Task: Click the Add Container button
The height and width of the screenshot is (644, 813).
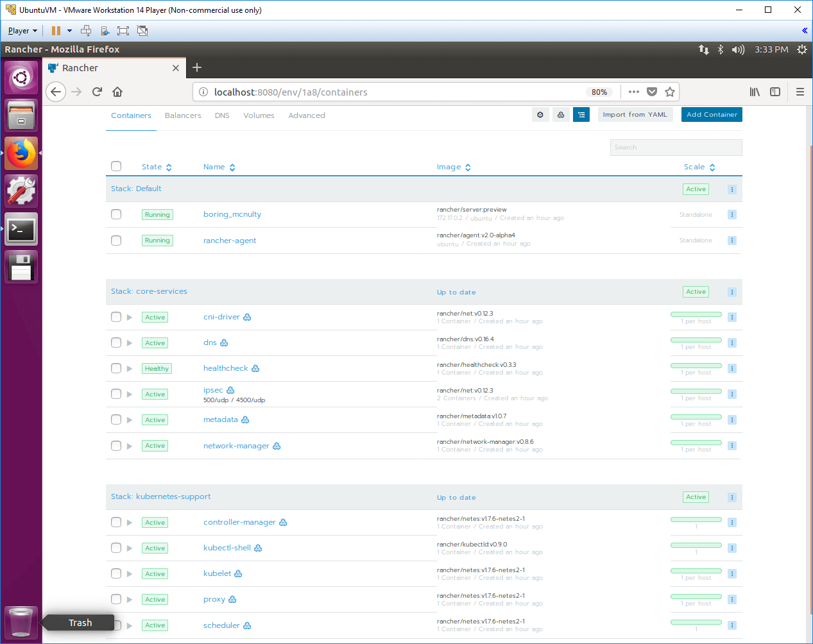Action: coord(712,114)
